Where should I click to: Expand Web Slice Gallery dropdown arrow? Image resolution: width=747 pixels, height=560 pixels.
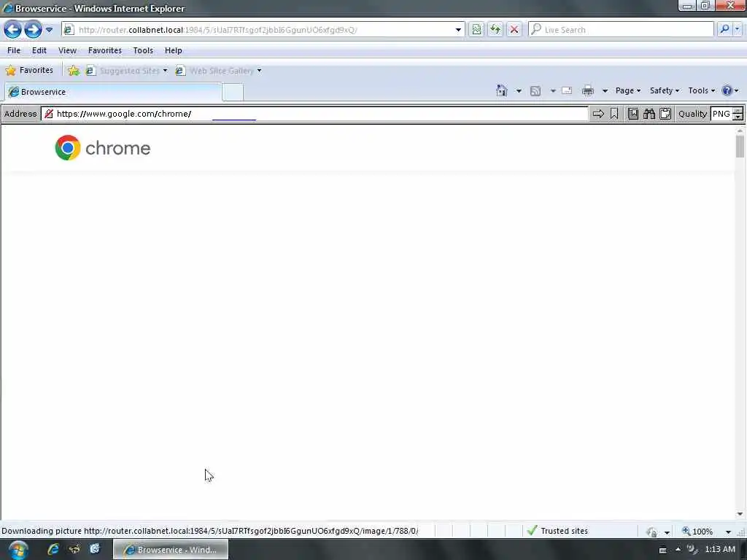259,71
